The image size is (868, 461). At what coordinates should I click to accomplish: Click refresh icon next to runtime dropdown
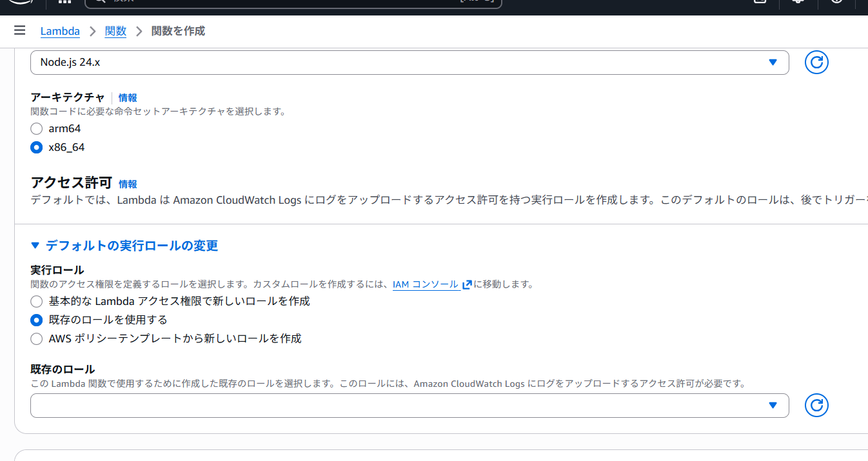(x=816, y=63)
